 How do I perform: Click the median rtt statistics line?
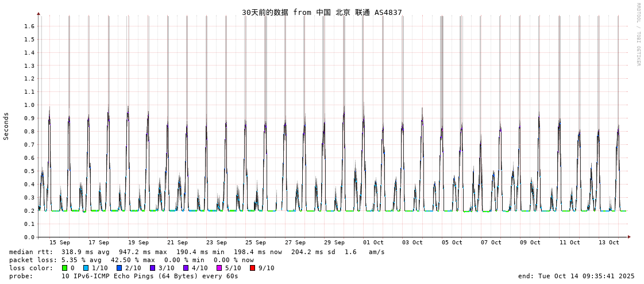point(196,252)
